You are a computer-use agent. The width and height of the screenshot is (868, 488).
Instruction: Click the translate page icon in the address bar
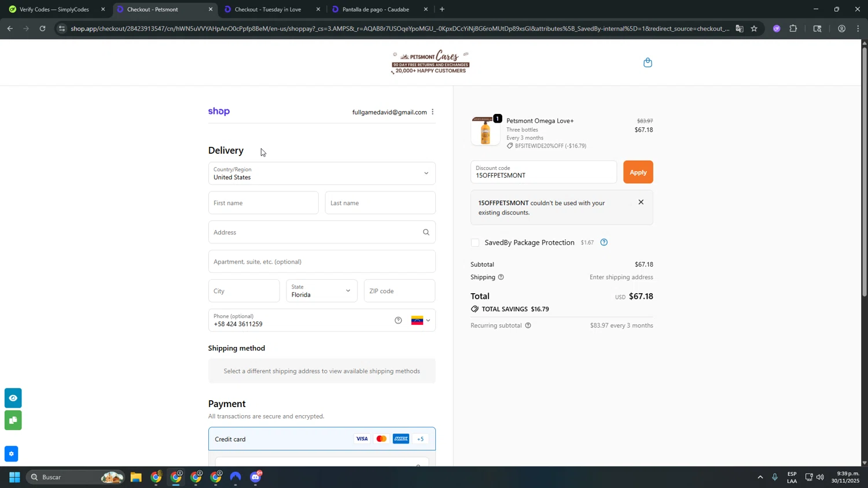739,28
